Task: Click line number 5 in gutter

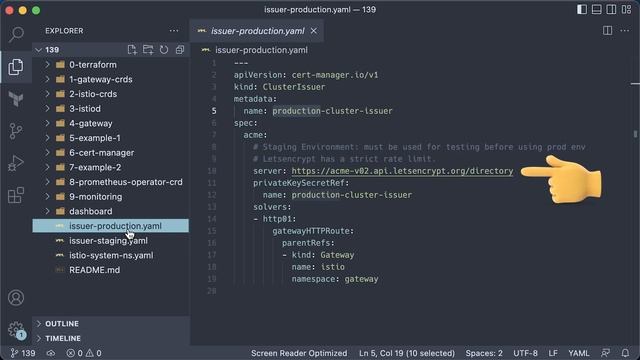Action: tap(214, 111)
